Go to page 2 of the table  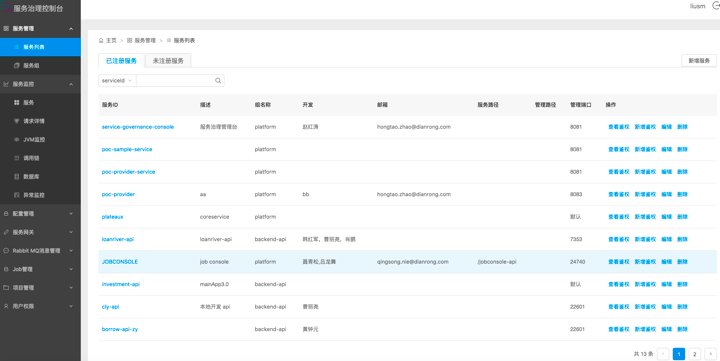[x=694, y=354]
